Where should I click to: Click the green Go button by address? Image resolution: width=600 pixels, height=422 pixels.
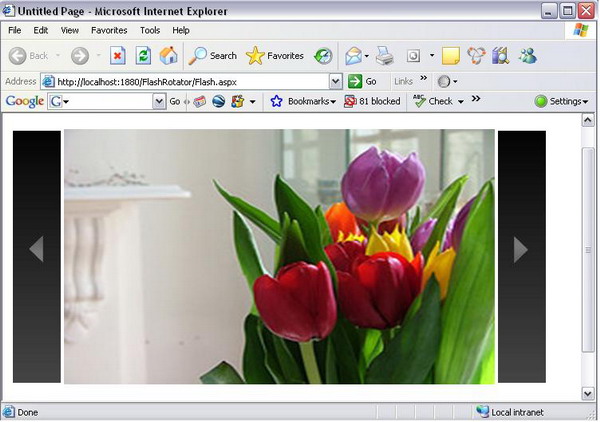coord(362,81)
